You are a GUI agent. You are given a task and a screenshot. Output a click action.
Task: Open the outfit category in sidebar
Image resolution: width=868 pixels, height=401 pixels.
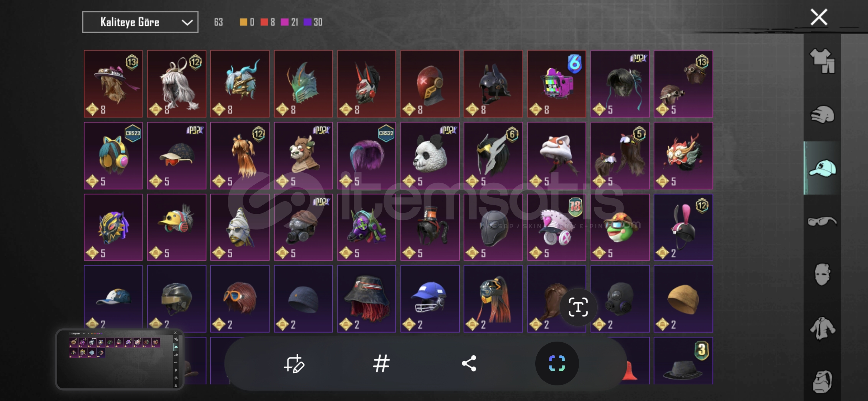tap(822, 61)
